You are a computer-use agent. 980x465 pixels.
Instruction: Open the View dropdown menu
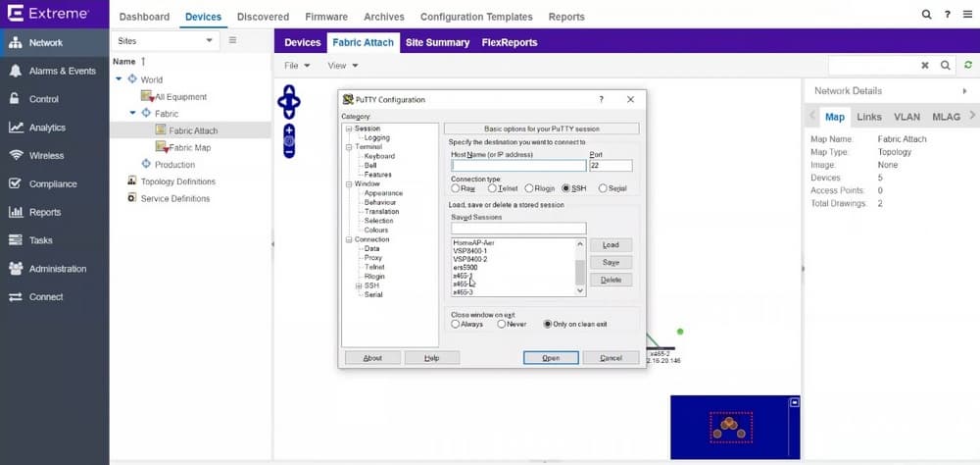click(x=342, y=65)
